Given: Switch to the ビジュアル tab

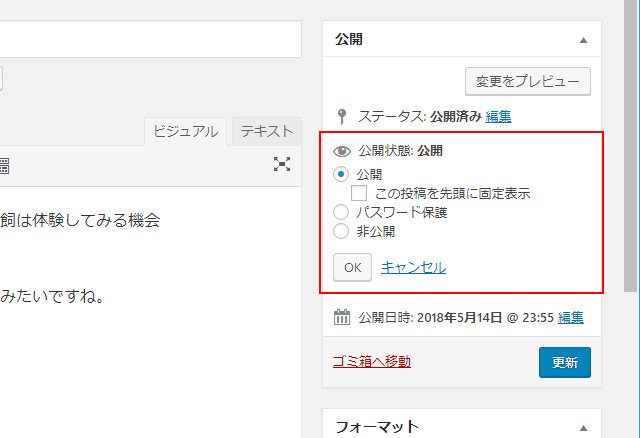Looking at the screenshot, I should pyautogui.click(x=186, y=131).
